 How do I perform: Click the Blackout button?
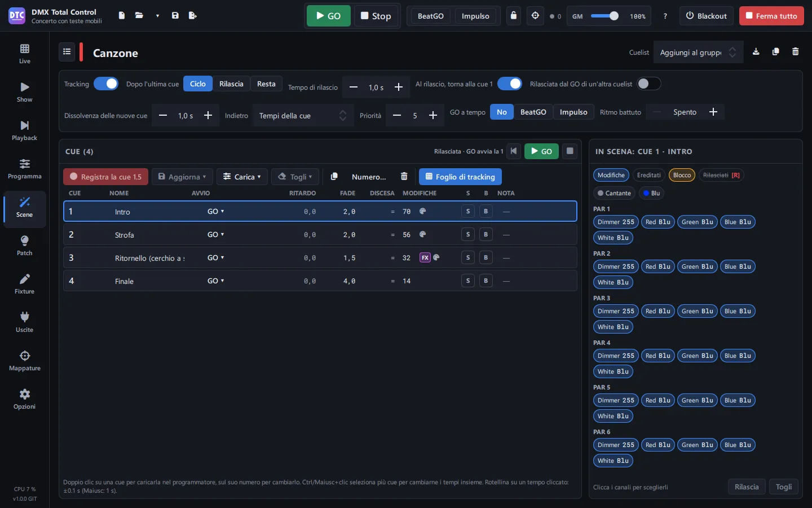pyautogui.click(x=707, y=16)
